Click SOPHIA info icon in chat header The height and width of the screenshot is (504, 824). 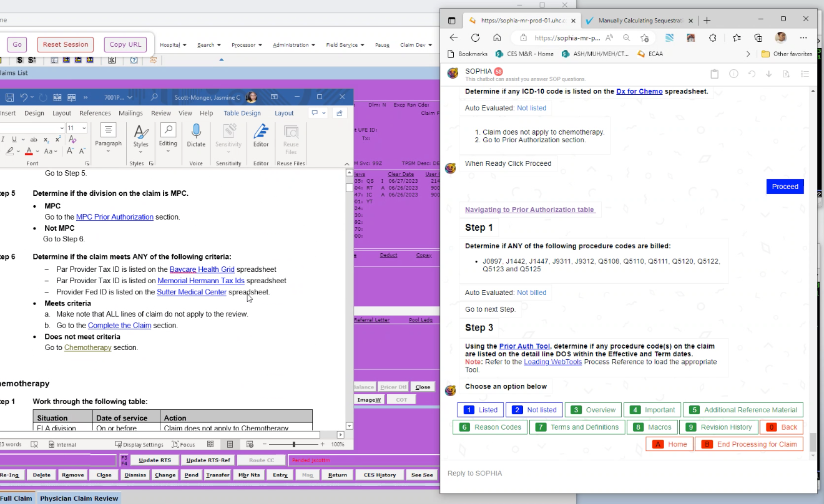[x=733, y=74]
